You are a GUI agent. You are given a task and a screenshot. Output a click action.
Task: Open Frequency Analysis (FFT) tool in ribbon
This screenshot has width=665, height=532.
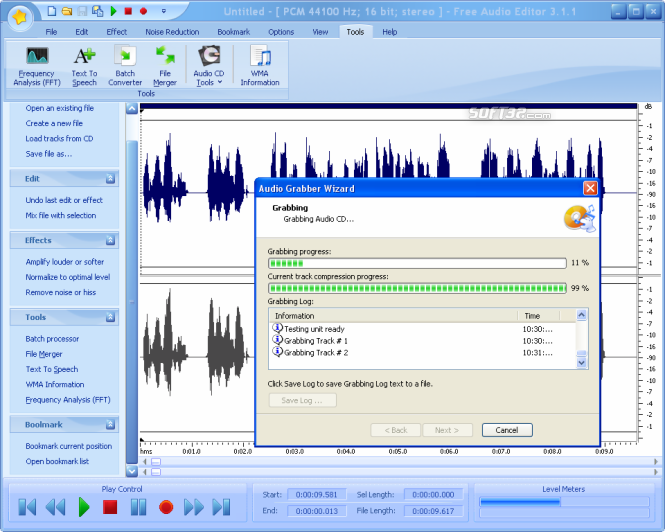click(37, 66)
